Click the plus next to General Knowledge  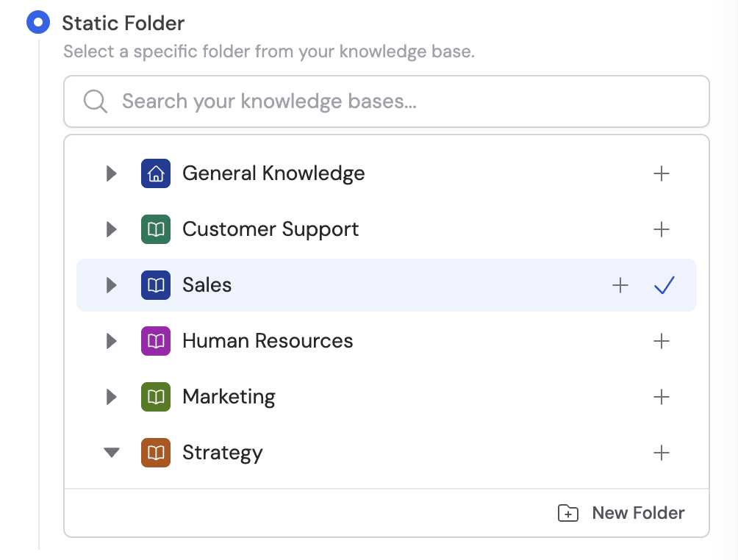(x=661, y=173)
